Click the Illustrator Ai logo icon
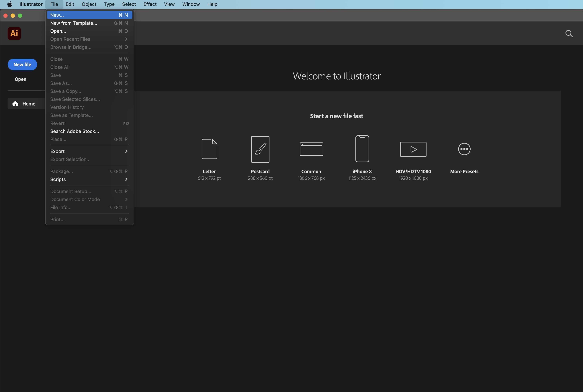Image resolution: width=583 pixels, height=392 pixels. 14,34
